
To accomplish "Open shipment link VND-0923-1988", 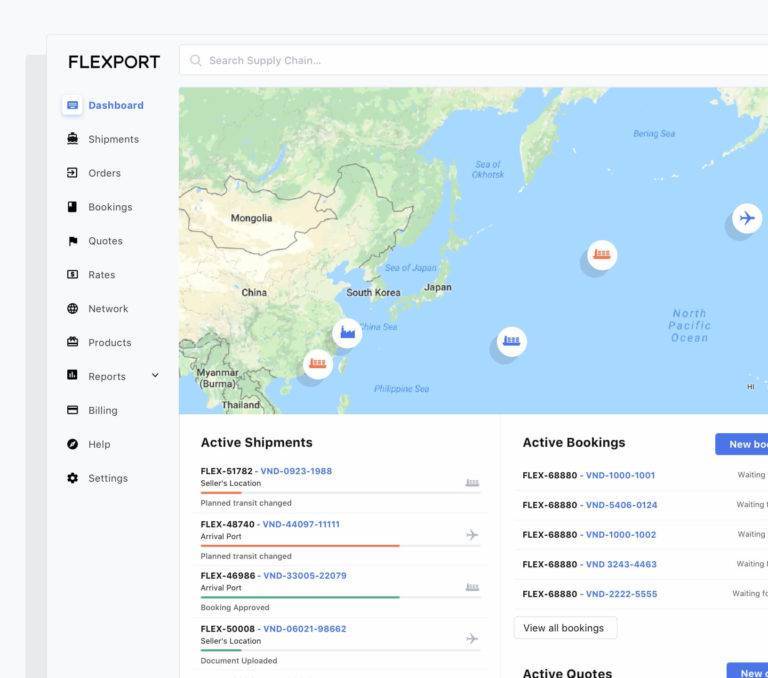I will point(296,471).
